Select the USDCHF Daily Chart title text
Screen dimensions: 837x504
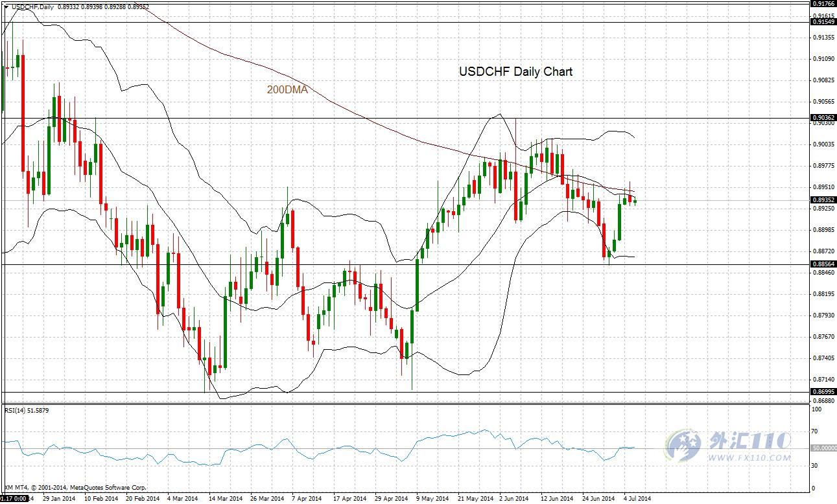(515, 72)
